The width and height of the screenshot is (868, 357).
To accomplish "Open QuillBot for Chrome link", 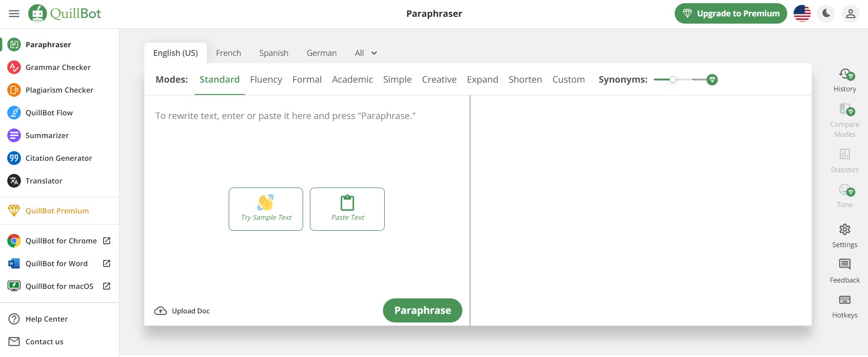I will click(x=59, y=241).
